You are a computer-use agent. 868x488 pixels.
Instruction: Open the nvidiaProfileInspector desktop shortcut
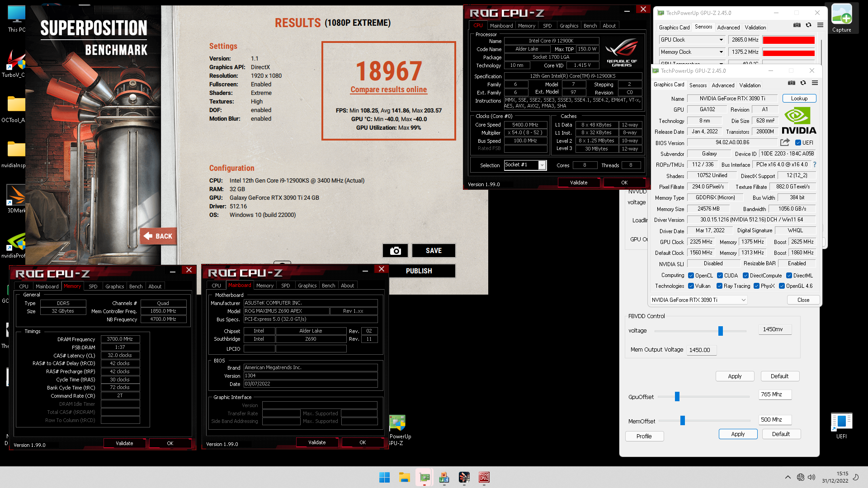[x=16, y=245]
